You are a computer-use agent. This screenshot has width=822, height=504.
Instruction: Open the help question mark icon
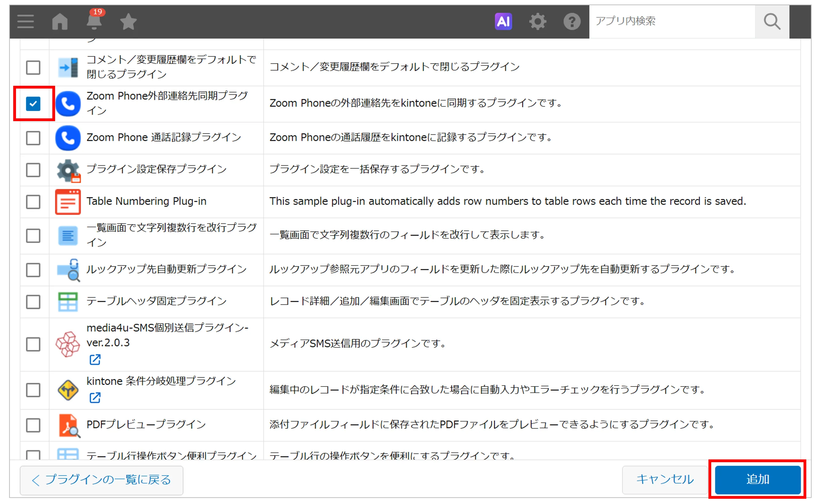[572, 22]
